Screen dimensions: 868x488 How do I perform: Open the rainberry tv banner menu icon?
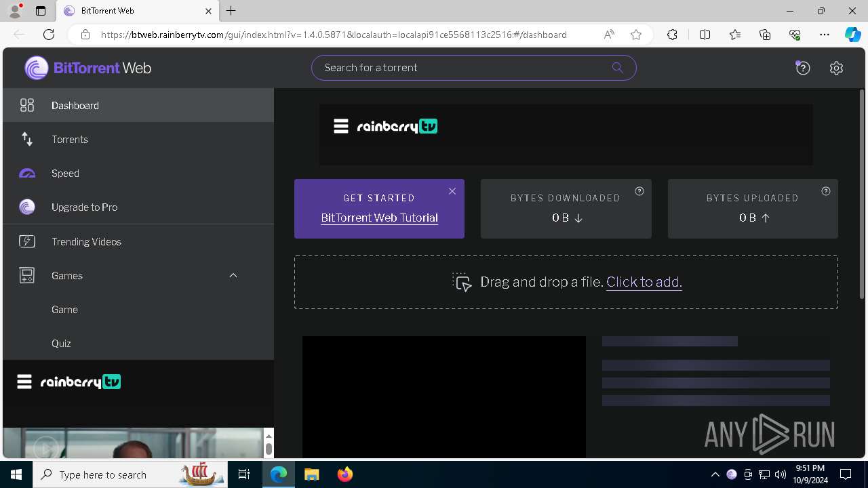341,126
